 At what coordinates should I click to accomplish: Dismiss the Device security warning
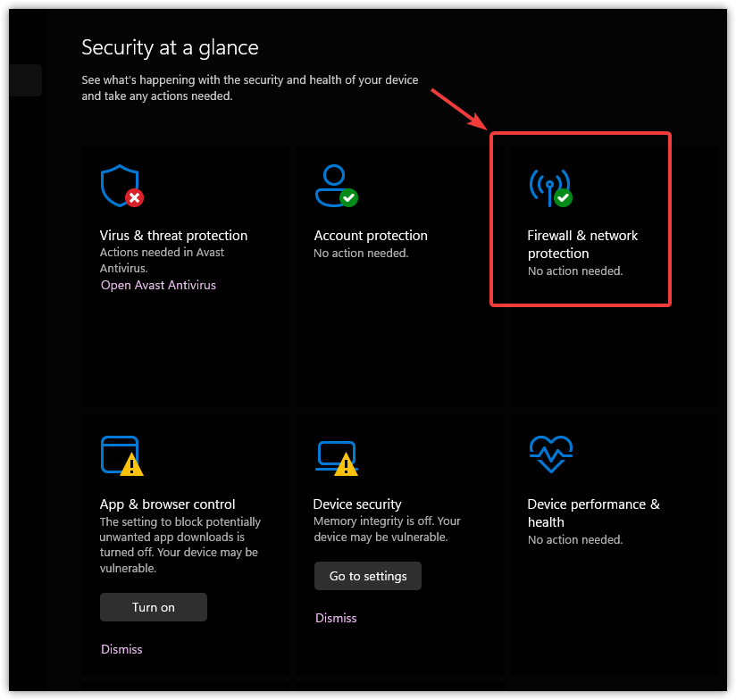pos(336,618)
